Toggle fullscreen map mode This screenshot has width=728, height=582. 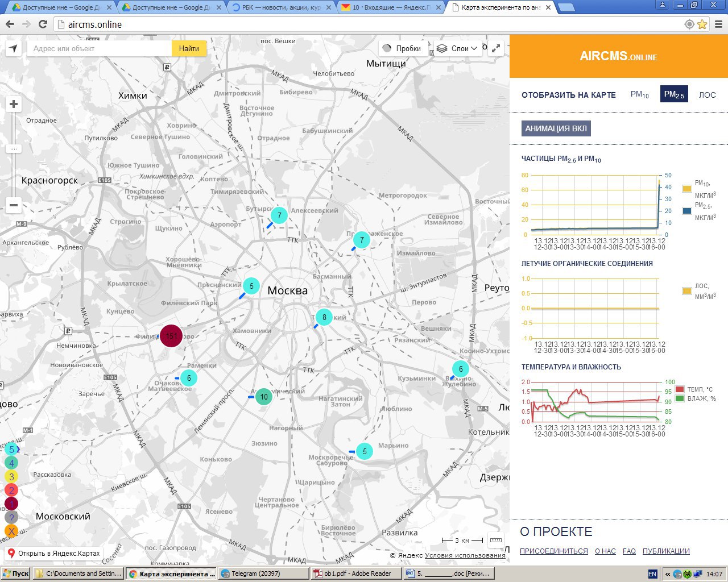497,48
